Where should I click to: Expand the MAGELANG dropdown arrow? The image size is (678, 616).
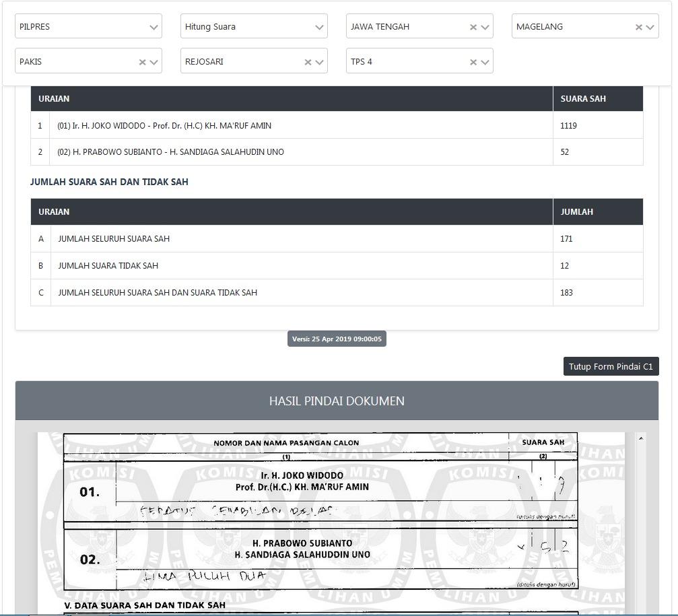(650, 27)
